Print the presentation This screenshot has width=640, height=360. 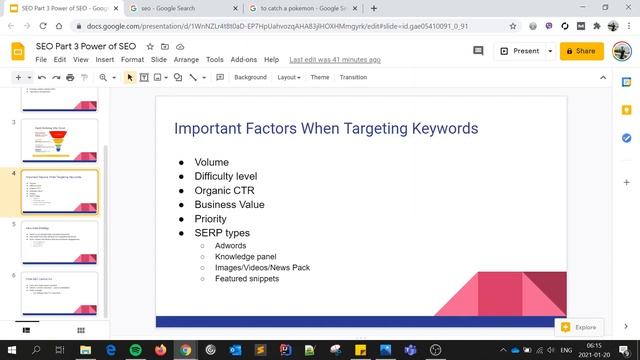[70, 77]
